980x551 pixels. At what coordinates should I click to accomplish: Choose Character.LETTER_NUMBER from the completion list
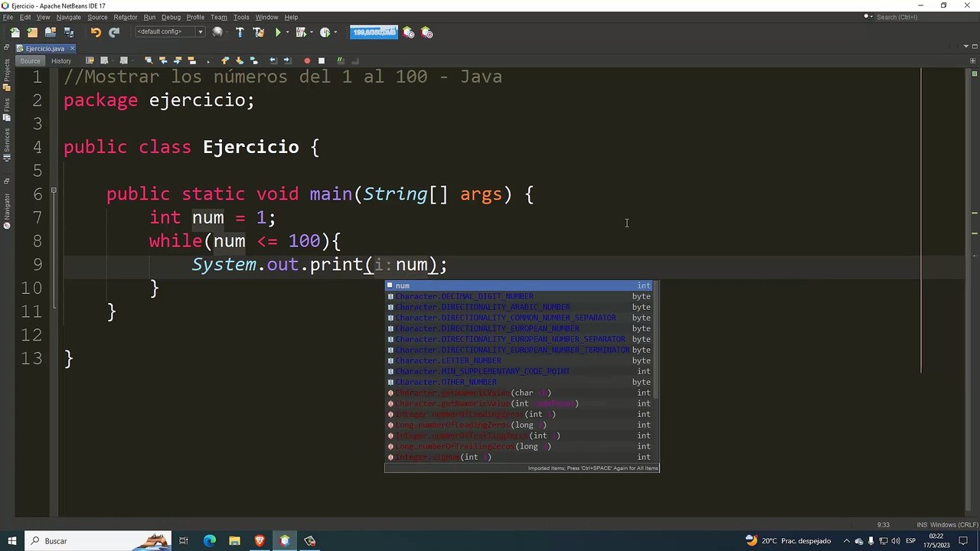(x=521, y=360)
